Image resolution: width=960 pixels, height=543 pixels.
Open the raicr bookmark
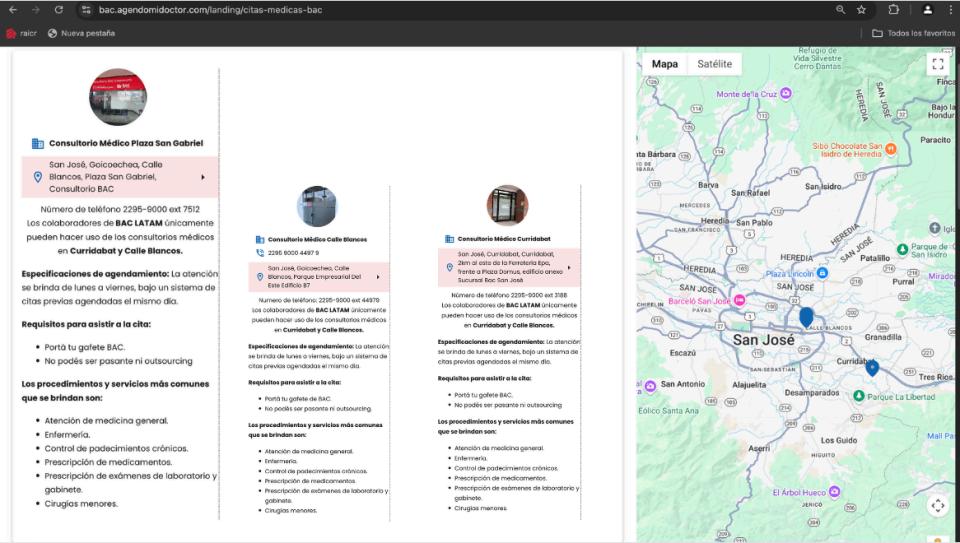(21, 33)
